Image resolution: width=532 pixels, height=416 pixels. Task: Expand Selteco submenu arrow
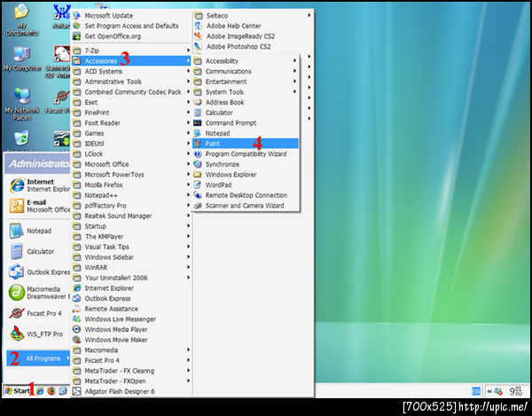click(309, 15)
